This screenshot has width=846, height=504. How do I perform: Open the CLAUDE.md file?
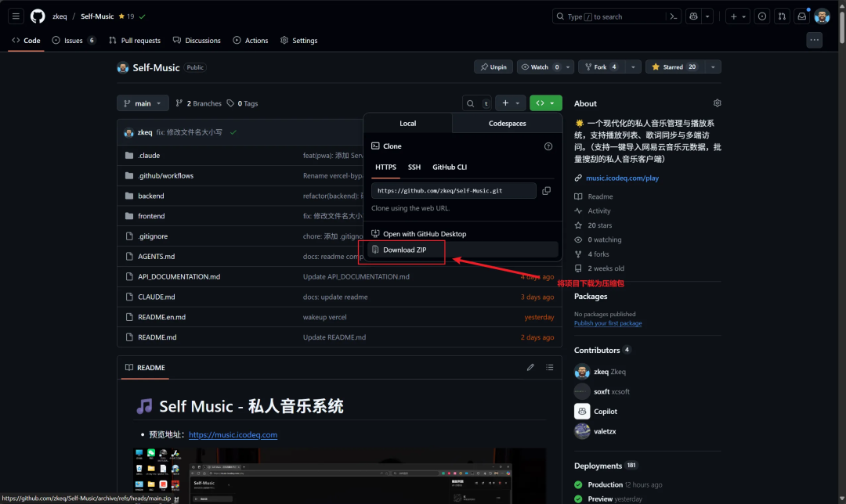[157, 297]
